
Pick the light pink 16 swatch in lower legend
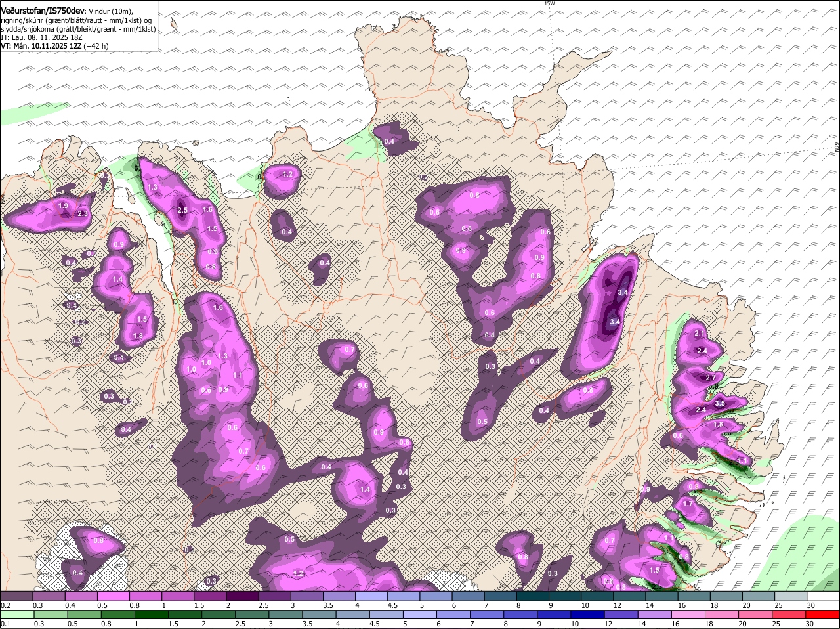click(688, 615)
